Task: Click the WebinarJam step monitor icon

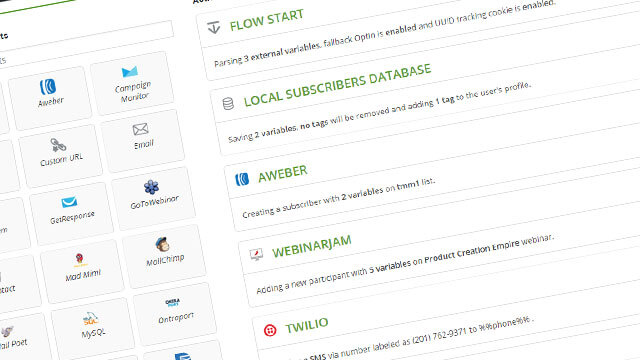Action: click(x=256, y=254)
